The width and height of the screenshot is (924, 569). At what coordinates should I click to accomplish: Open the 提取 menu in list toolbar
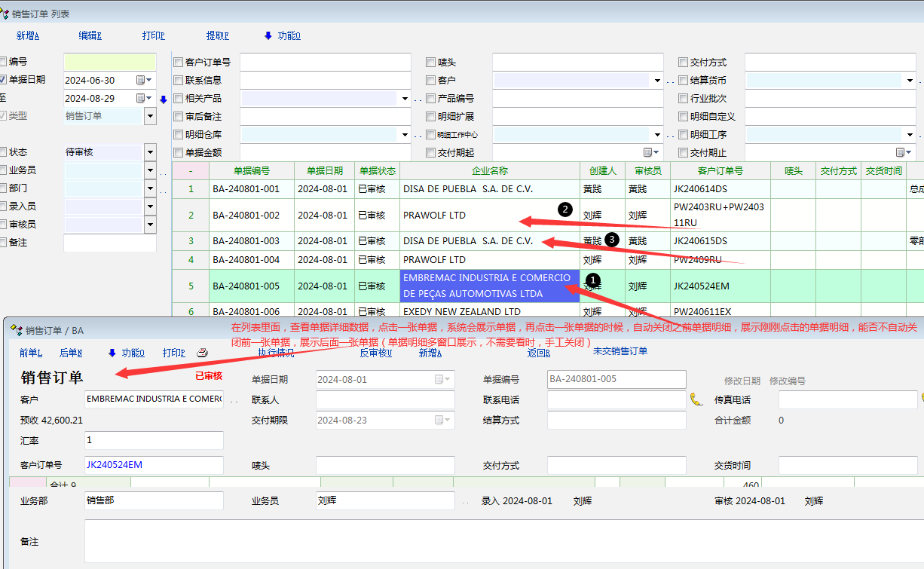click(217, 35)
